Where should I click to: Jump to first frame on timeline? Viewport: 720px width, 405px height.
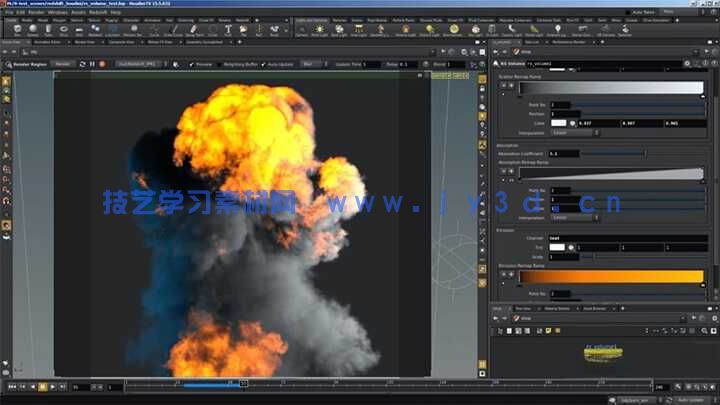(12, 387)
